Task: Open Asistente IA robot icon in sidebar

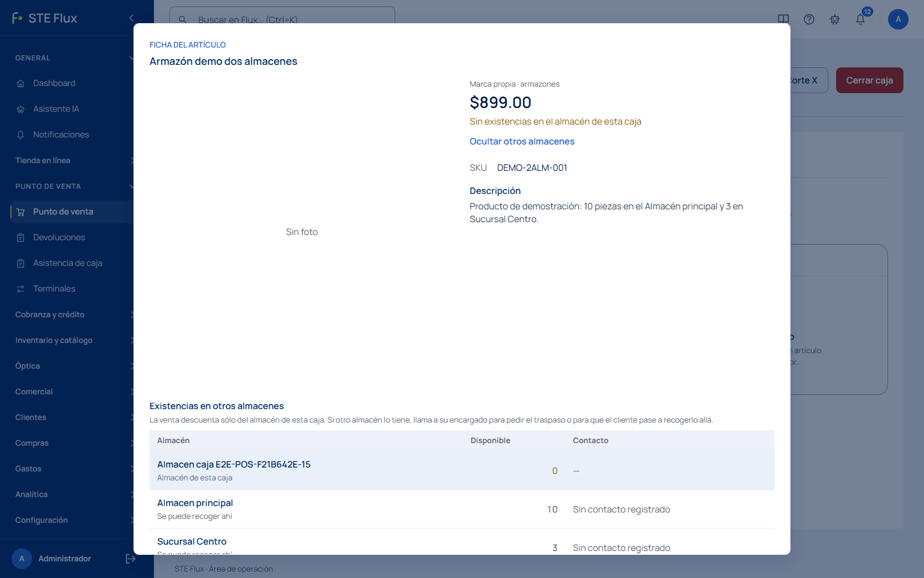Action: click(21, 109)
